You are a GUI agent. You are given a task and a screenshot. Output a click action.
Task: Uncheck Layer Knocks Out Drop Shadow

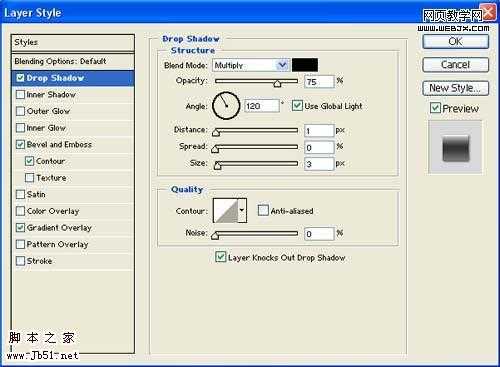coord(220,257)
